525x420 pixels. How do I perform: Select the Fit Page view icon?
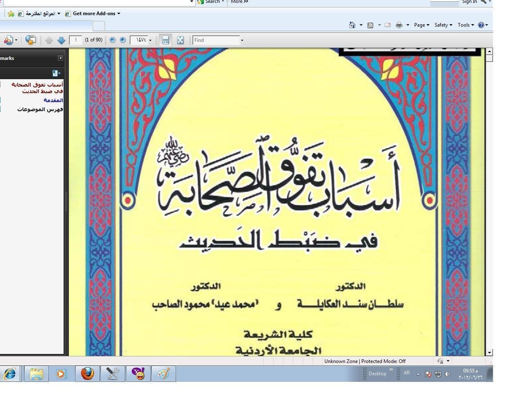click(x=180, y=40)
